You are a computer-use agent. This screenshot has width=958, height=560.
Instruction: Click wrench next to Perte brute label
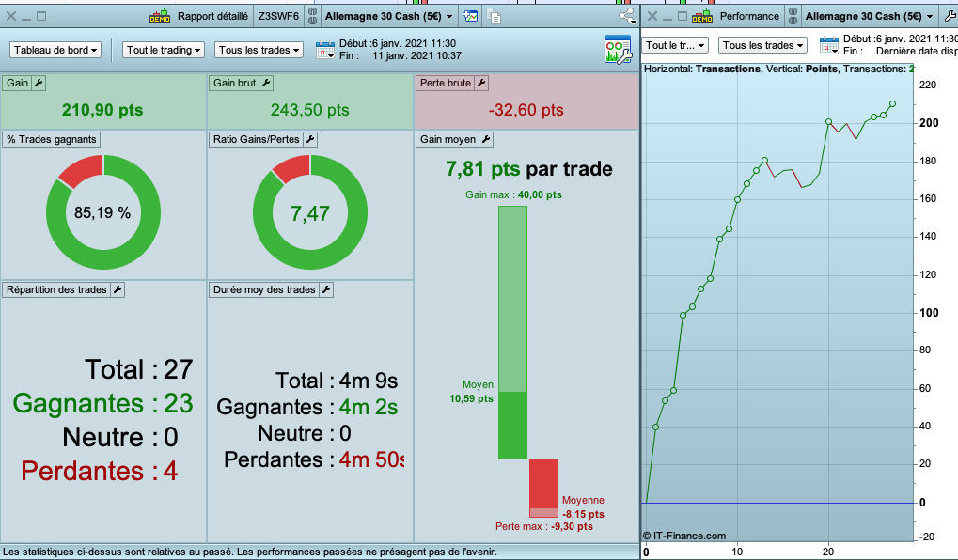[481, 83]
